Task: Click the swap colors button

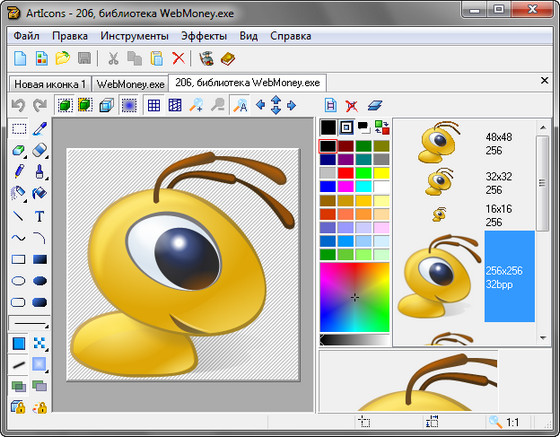Action: (382, 127)
